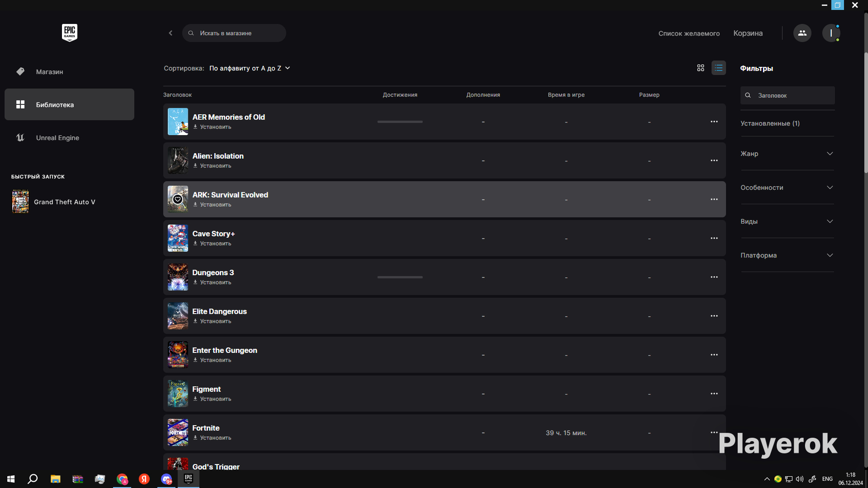The width and height of the screenshot is (868, 488).
Task: Install Cave Story+
Action: tap(212, 244)
